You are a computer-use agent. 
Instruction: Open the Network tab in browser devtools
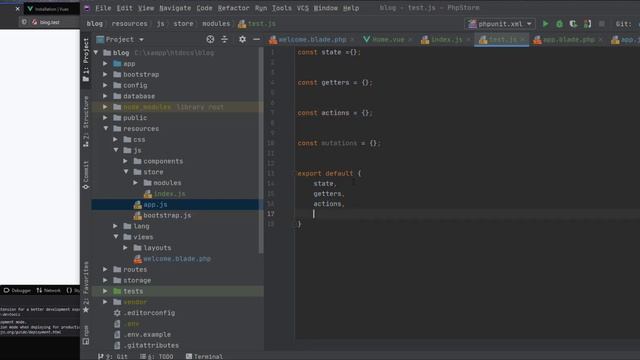49,291
